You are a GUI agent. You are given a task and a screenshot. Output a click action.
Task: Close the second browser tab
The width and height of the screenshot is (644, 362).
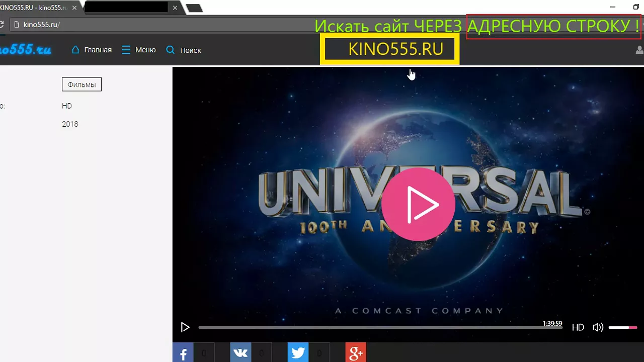[x=175, y=8]
